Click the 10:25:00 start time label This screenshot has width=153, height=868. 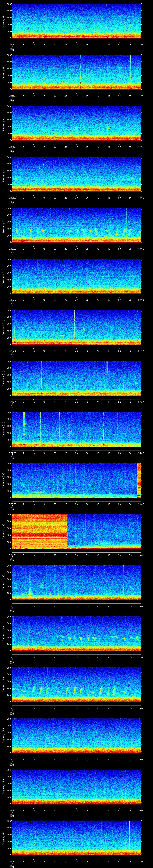tap(12, 606)
